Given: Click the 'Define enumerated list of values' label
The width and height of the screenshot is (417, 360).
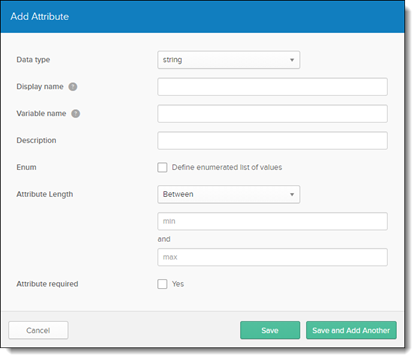Looking at the screenshot, I should [227, 167].
